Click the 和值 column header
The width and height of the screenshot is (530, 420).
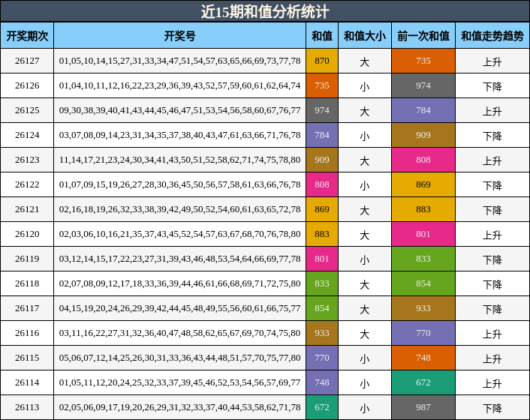pyautogui.click(x=322, y=35)
